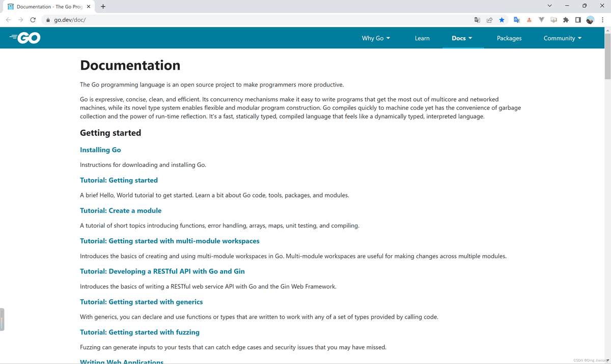Reload the go.dev page

click(33, 20)
